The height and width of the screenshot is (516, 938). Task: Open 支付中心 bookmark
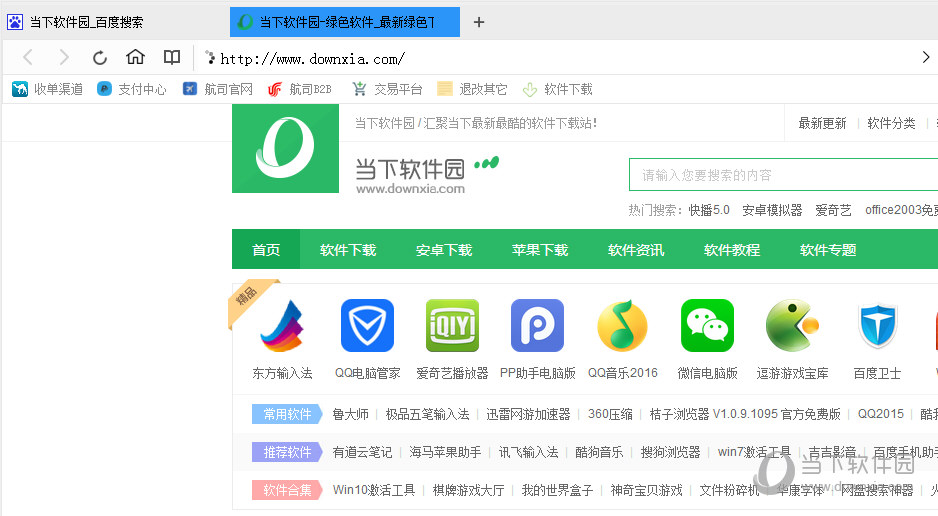click(x=132, y=89)
